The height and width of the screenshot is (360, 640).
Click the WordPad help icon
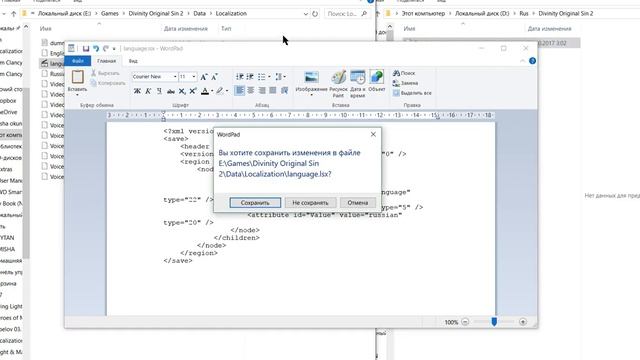(532, 61)
